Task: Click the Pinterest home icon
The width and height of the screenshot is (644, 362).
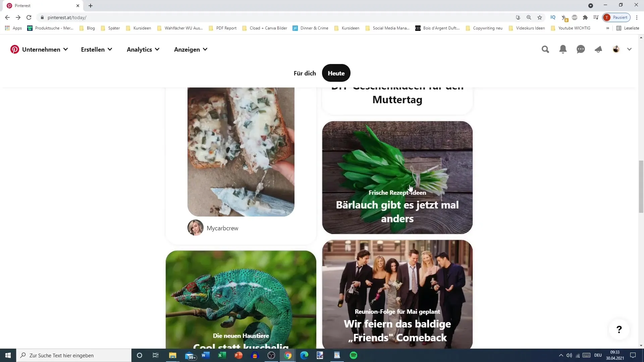Action: 15,49
